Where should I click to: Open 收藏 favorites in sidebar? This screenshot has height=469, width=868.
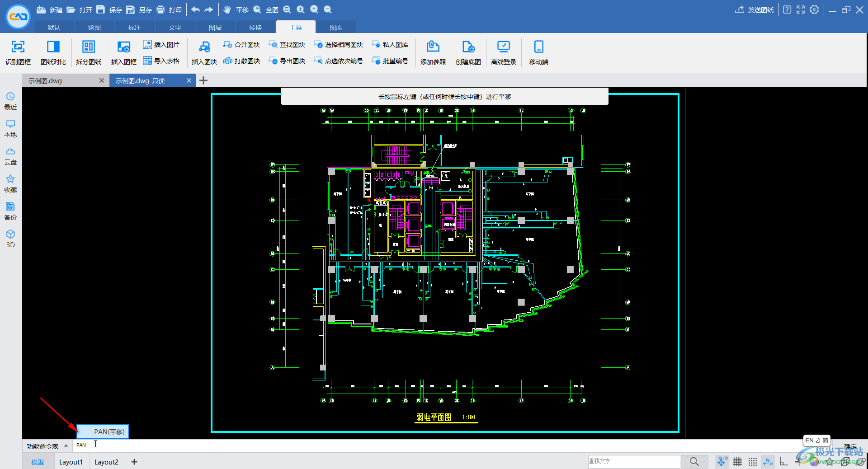10,184
